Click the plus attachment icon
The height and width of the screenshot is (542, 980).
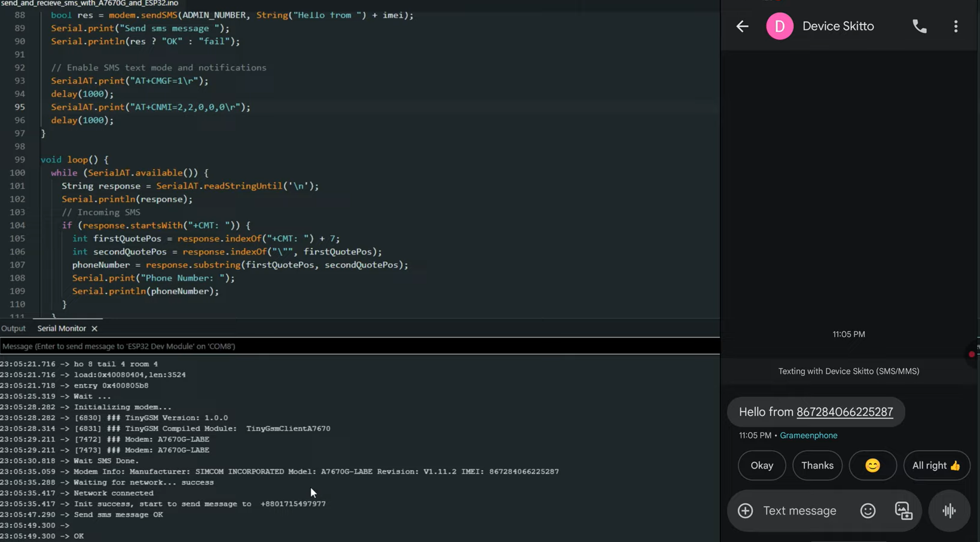(x=745, y=510)
